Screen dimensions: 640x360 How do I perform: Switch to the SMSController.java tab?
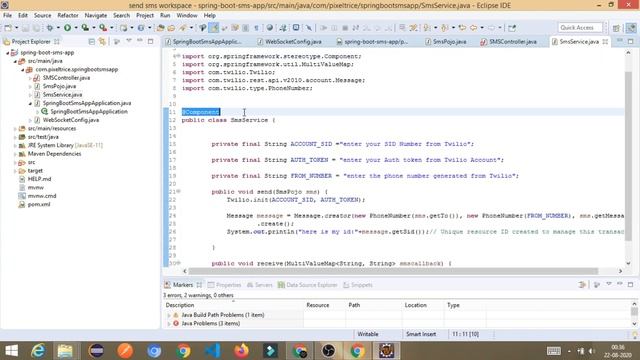509,42
